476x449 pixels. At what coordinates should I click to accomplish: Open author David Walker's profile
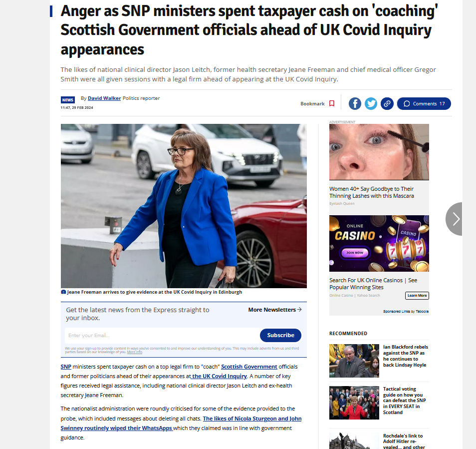click(x=104, y=98)
